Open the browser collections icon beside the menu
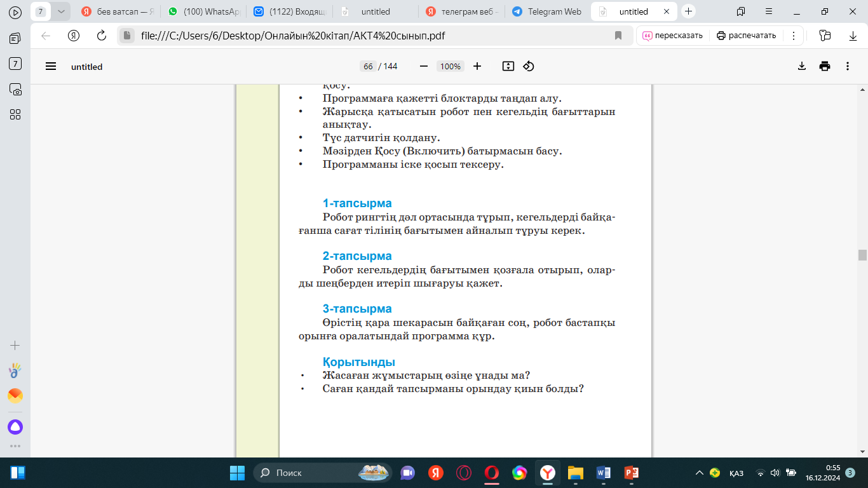 [741, 11]
